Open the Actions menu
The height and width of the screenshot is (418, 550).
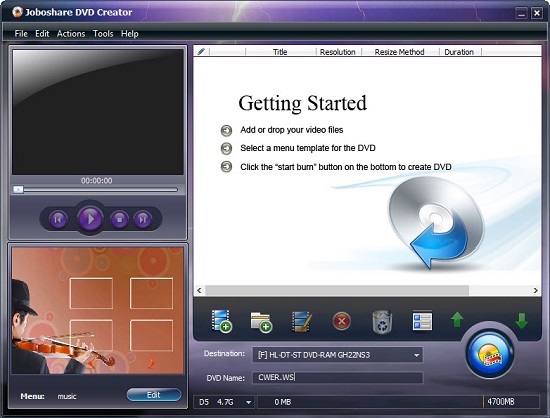point(71,34)
